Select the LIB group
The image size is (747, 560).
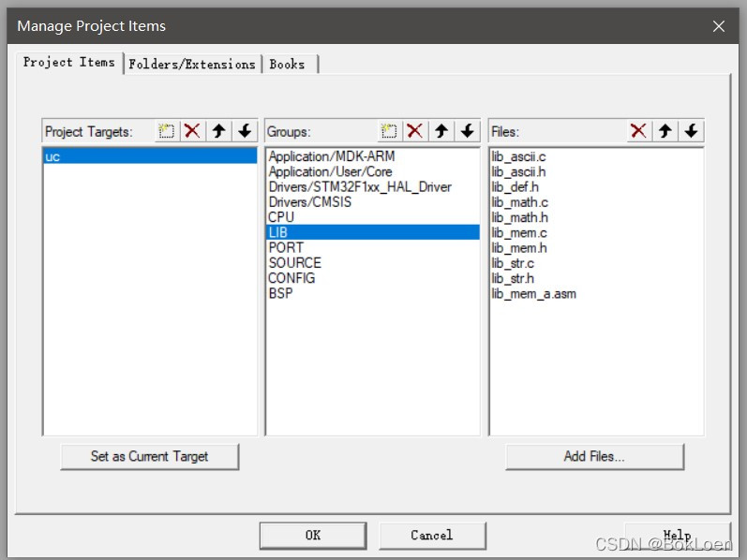[372, 232]
